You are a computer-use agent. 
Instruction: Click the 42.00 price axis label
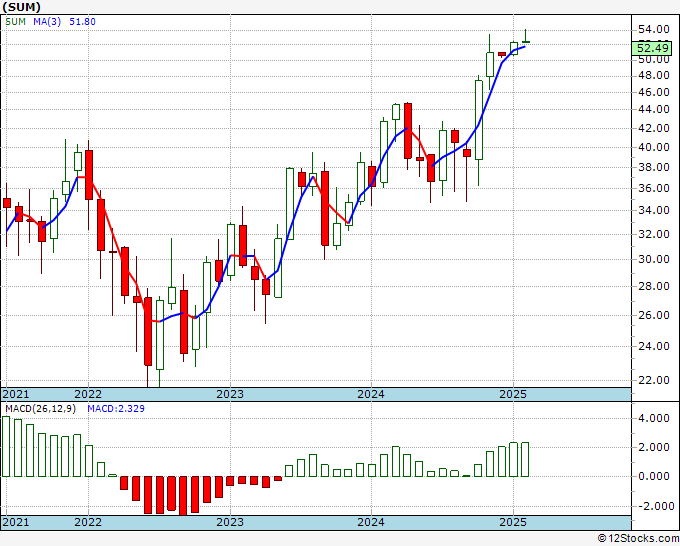[654, 128]
